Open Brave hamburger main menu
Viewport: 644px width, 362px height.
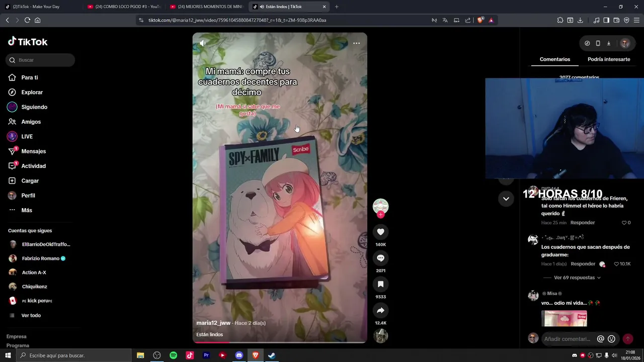(636, 20)
